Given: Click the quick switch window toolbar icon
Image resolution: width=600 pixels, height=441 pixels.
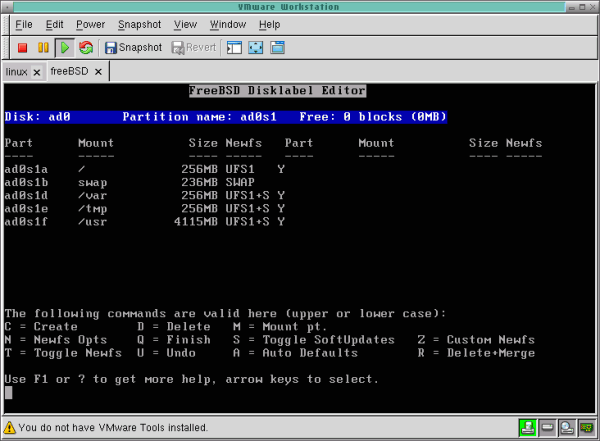Looking at the screenshot, I should coord(277,48).
